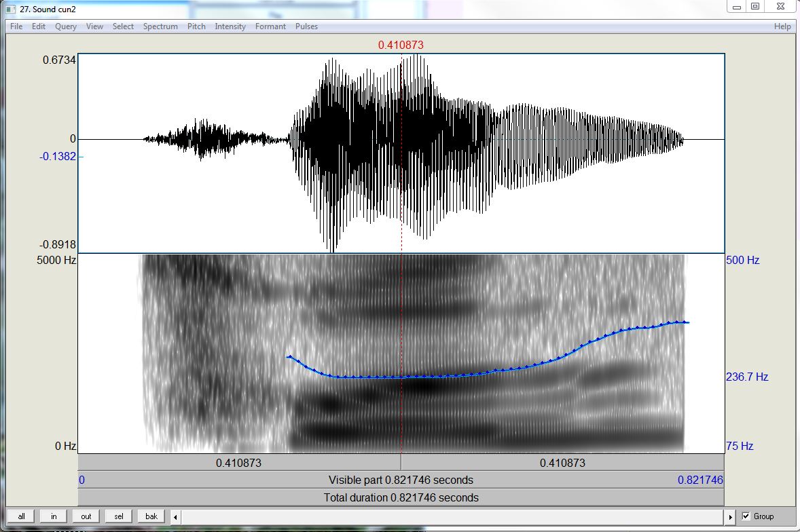Click the 500 Hz pitch ceiling label
Image resolution: width=800 pixels, height=532 pixels.
click(743, 260)
